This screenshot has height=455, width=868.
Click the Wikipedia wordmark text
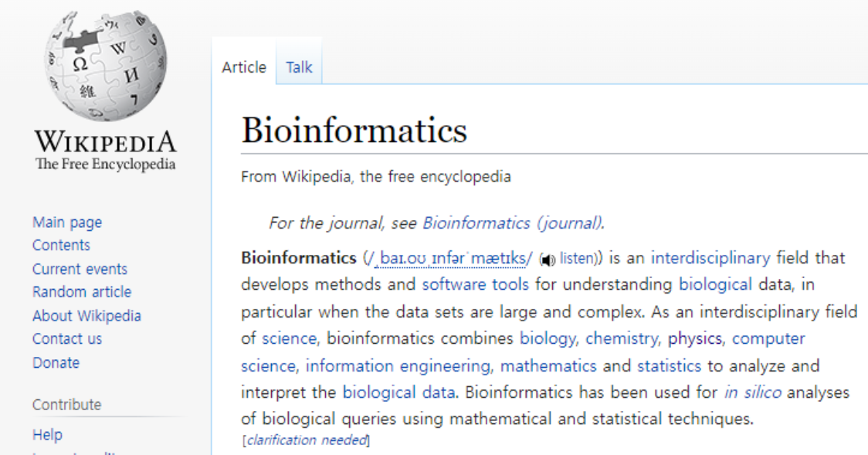click(106, 143)
